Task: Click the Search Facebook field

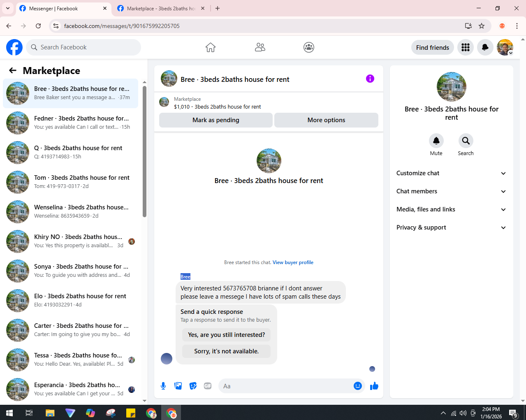Action: coord(83,47)
